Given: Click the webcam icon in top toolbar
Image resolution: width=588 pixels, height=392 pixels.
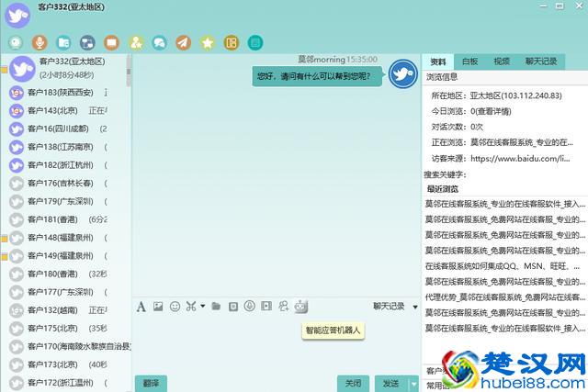Looking at the screenshot, I should point(16,43).
